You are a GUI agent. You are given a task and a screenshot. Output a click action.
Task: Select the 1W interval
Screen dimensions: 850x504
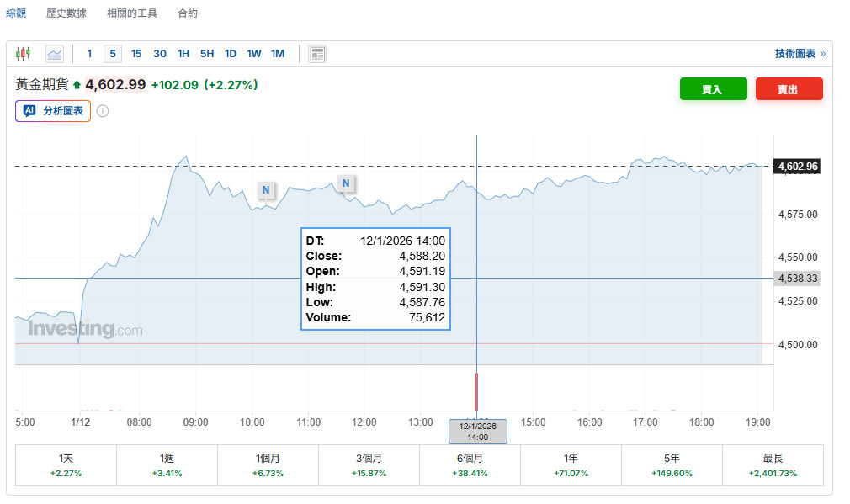(x=254, y=54)
